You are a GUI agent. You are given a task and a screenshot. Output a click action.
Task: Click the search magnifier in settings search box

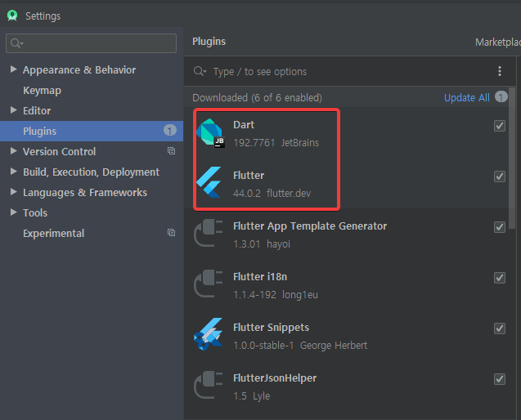(16, 43)
